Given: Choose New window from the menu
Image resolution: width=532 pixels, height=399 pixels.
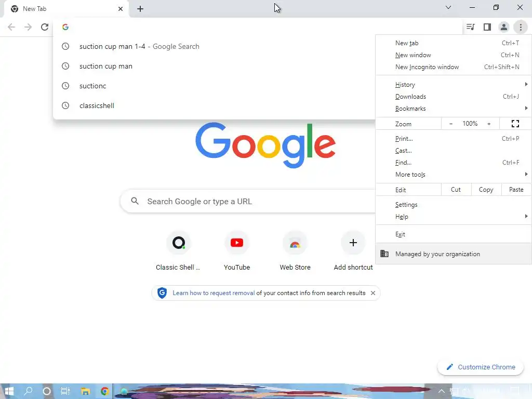Looking at the screenshot, I should 454,55.
